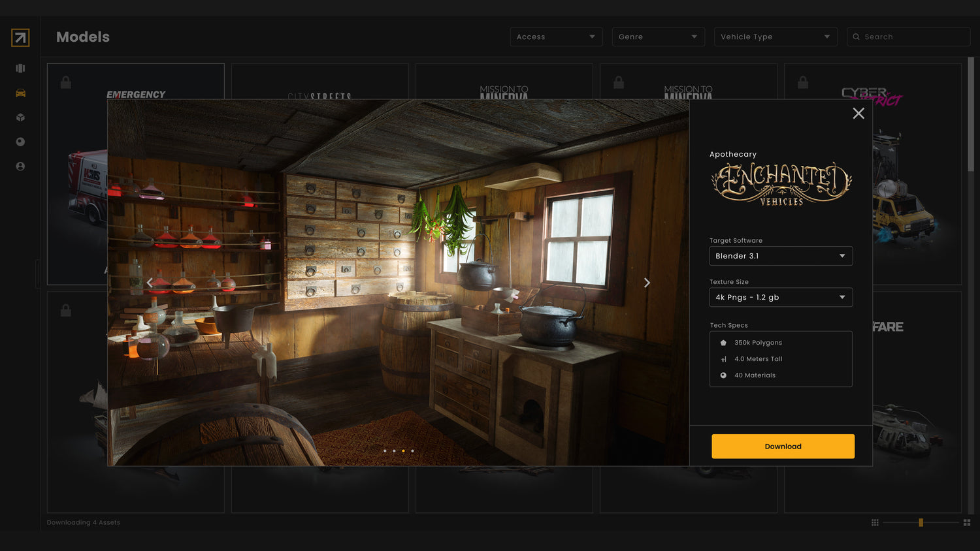Open the map-style library icon in sidebar
This screenshot has height=551, width=980.
coord(20,69)
